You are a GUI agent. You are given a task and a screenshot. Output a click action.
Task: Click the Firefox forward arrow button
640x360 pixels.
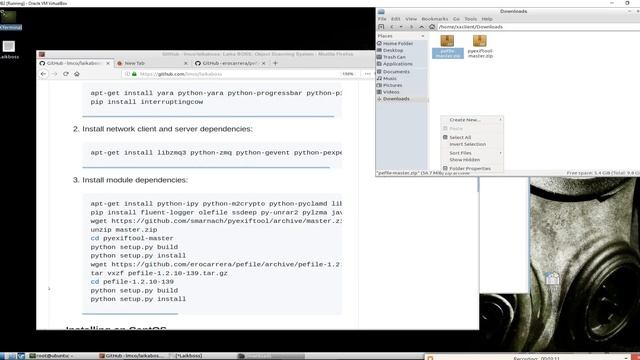tap(55, 74)
